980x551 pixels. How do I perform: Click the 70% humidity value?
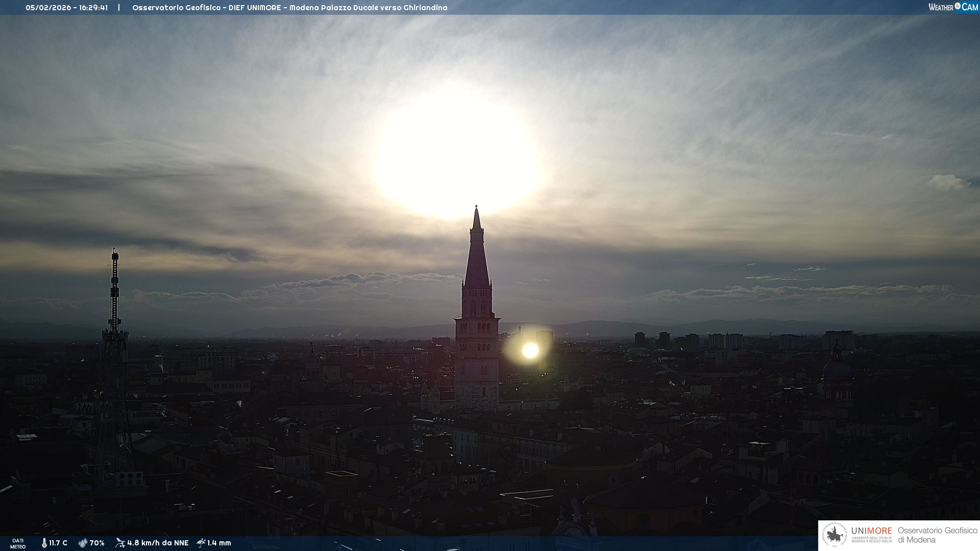click(97, 543)
